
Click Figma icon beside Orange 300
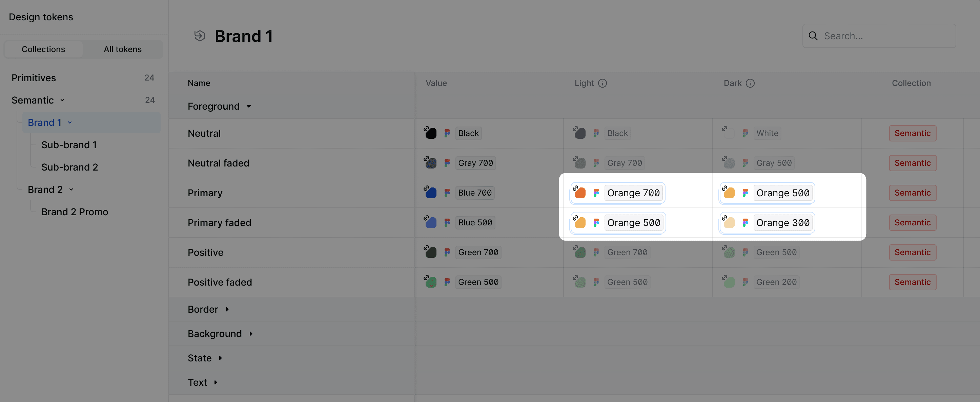[x=745, y=223]
